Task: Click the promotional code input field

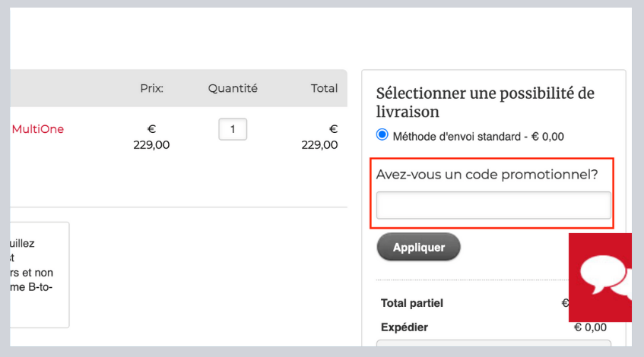Action: pyautogui.click(x=493, y=205)
